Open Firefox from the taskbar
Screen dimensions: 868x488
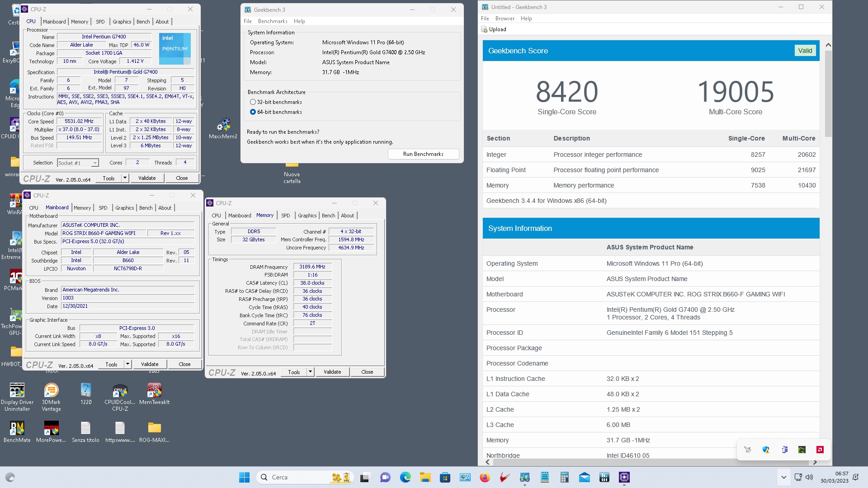(485, 477)
